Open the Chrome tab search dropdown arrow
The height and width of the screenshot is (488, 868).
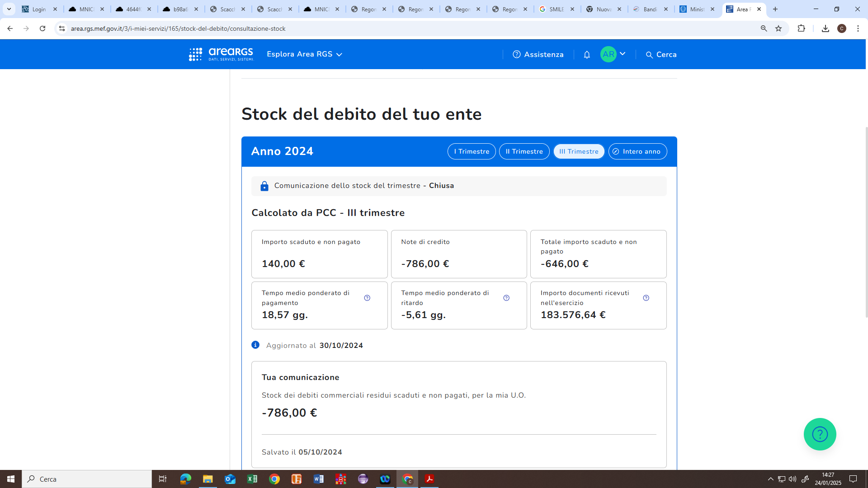(x=9, y=9)
